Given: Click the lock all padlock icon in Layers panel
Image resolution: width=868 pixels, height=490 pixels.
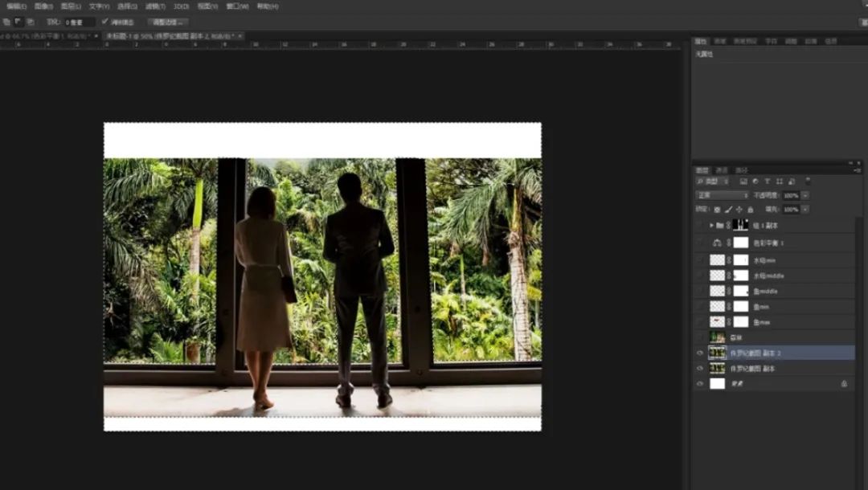Looking at the screenshot, I should pyautogui.click(x=751, y=210).
